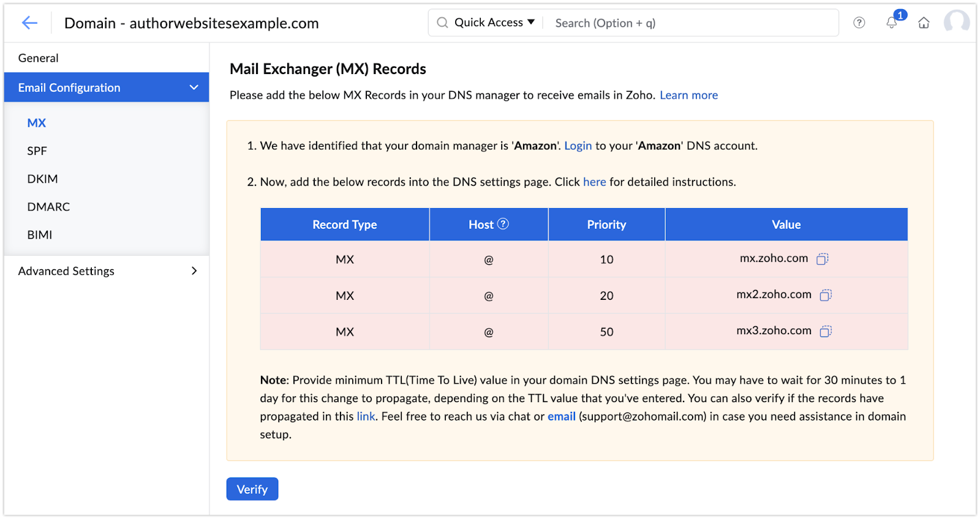Click MX record type in mx3.zoho.com row
The image size is (980, 519).
[x=345, y=332]
